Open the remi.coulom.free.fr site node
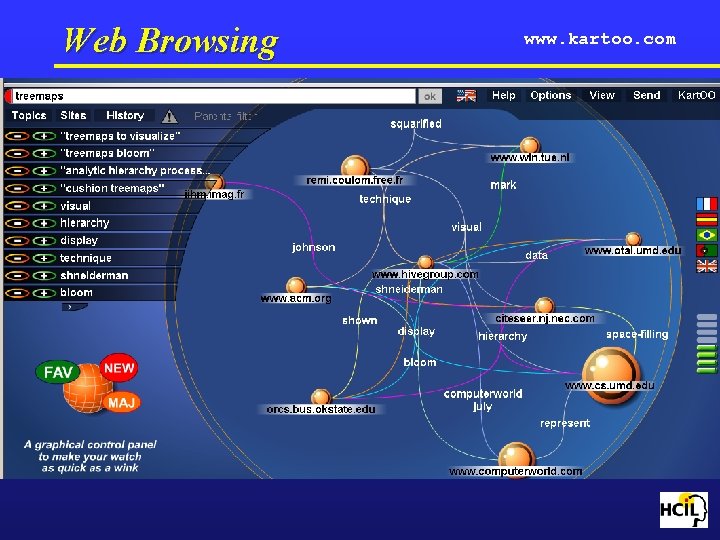The image size is (720, 540). (x=355, y=167)
